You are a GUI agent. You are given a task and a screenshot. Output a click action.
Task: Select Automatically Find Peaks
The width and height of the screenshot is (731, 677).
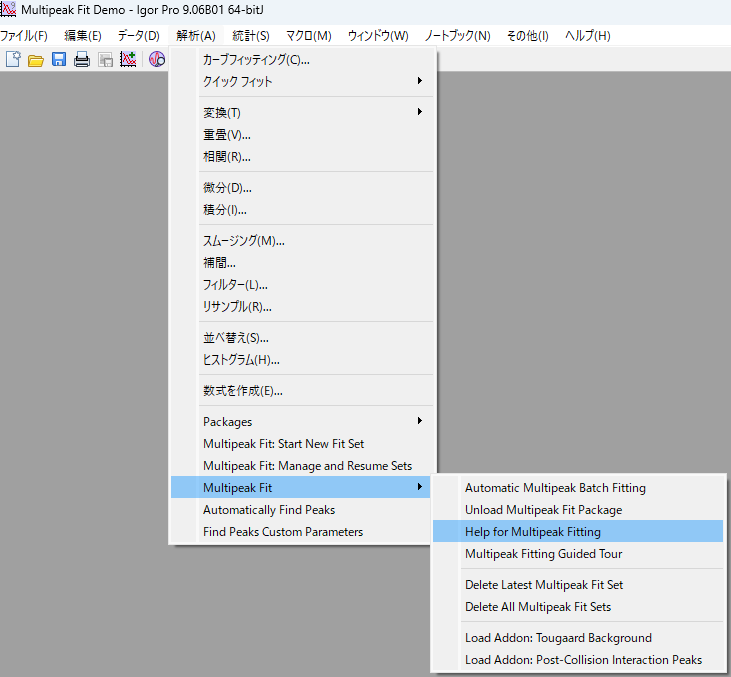pos(301,510)
